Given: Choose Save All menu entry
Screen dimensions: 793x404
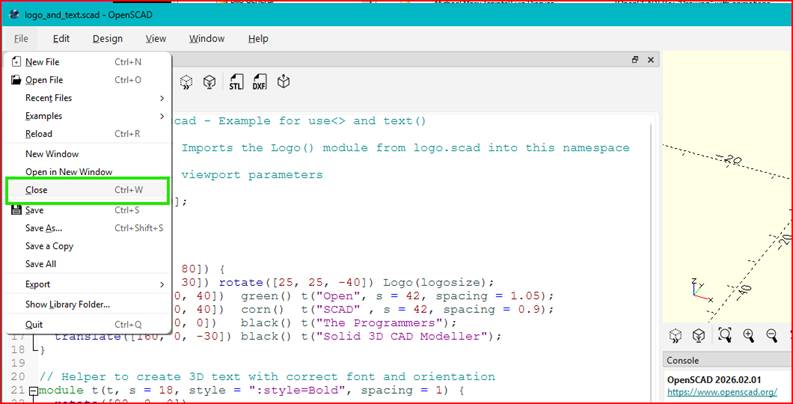Looking at the screenshot, I should click(x=88, y=264).
